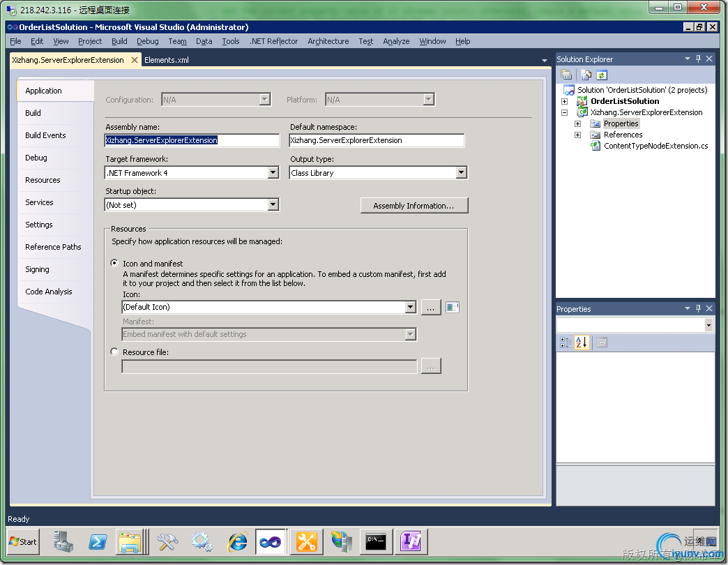Click the browse button next to Icon dropdown
The width and height of the screenshot is (728, 565).
(431, 308)
